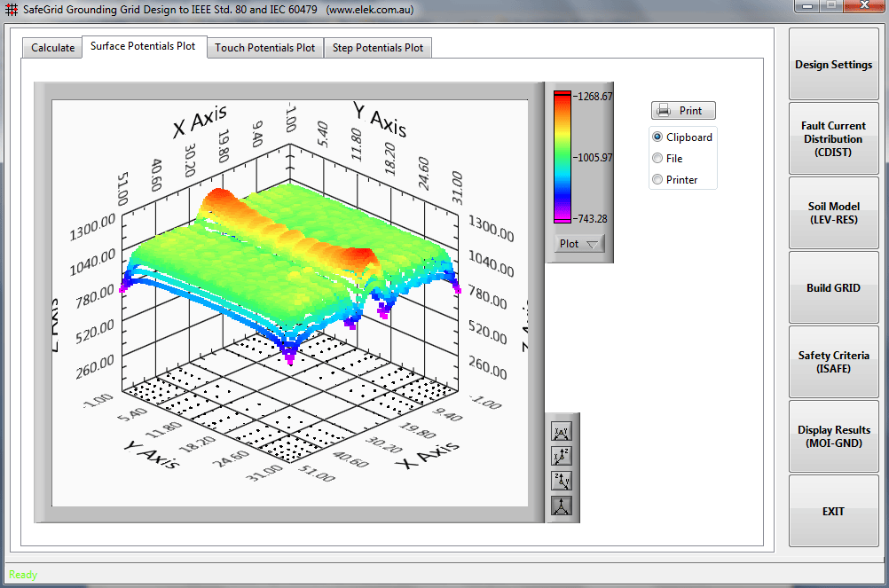The width and height of the screenshot is (889, 588).
Task: Open Soil Model (LEV-RES) module
Action: (x=833, y=213)
